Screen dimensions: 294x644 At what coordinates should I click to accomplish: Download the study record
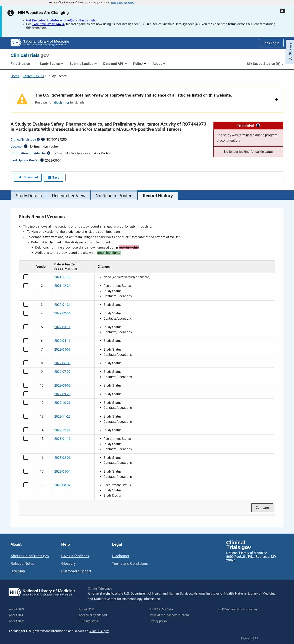pyautogui.click(x=28, y=177)
